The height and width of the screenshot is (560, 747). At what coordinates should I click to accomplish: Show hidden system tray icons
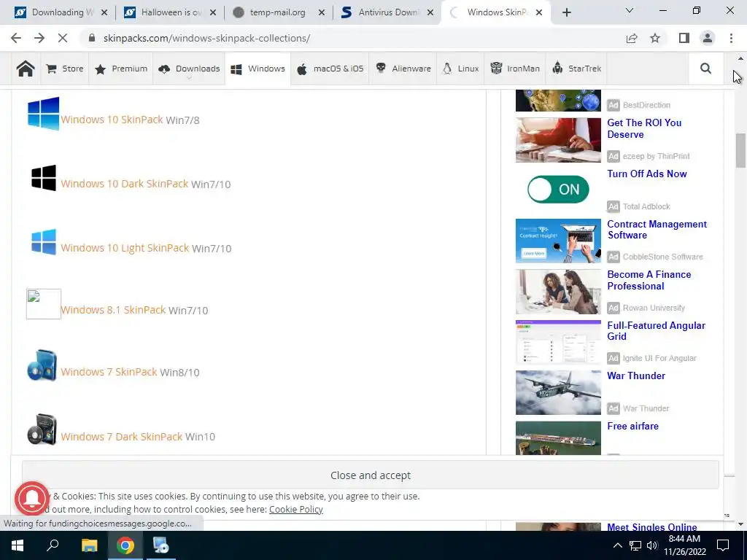[617, 545]
